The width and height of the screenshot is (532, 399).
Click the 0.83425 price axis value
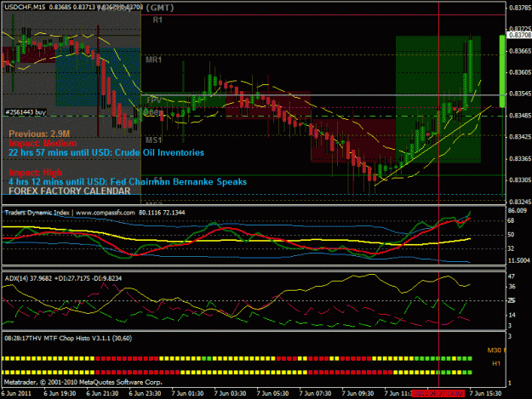click(520, 137)
